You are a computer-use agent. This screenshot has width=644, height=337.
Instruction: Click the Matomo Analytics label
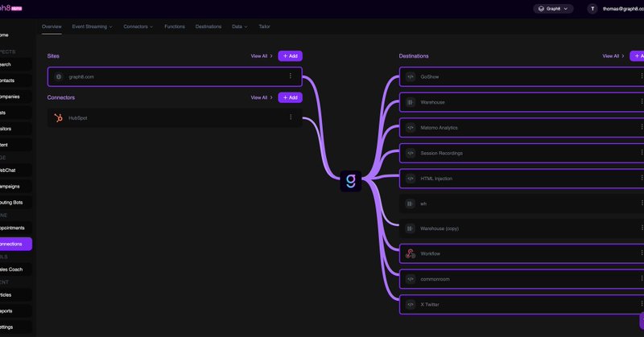click(x=439, y=128)
